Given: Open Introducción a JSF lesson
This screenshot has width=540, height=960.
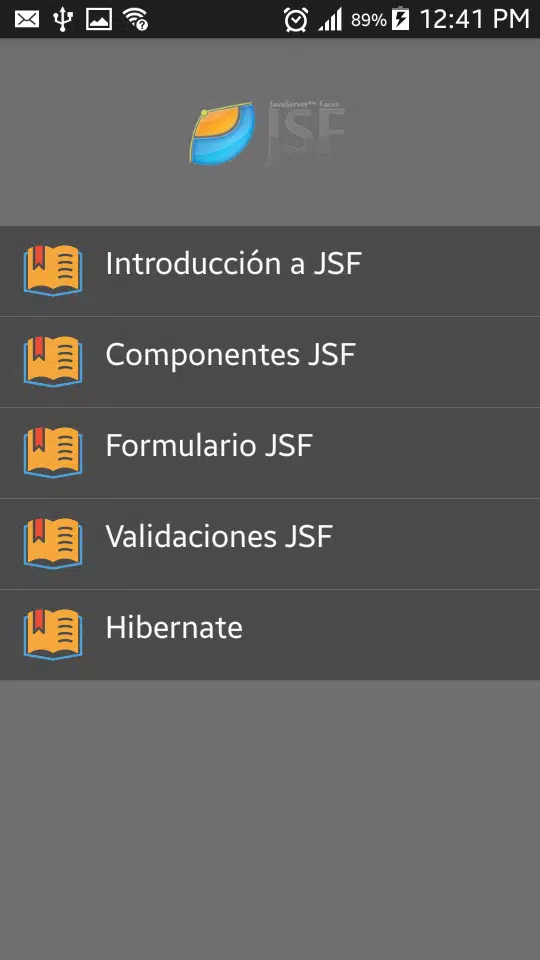Looking at the screenshot, I should [270, 271].
